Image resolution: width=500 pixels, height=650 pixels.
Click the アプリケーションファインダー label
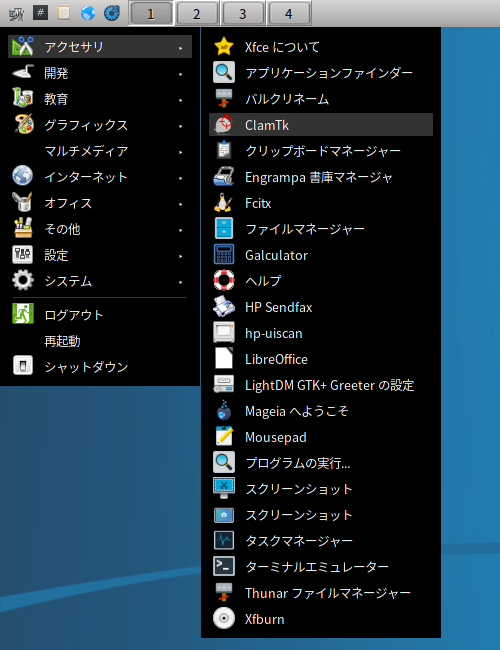(329, 73)
